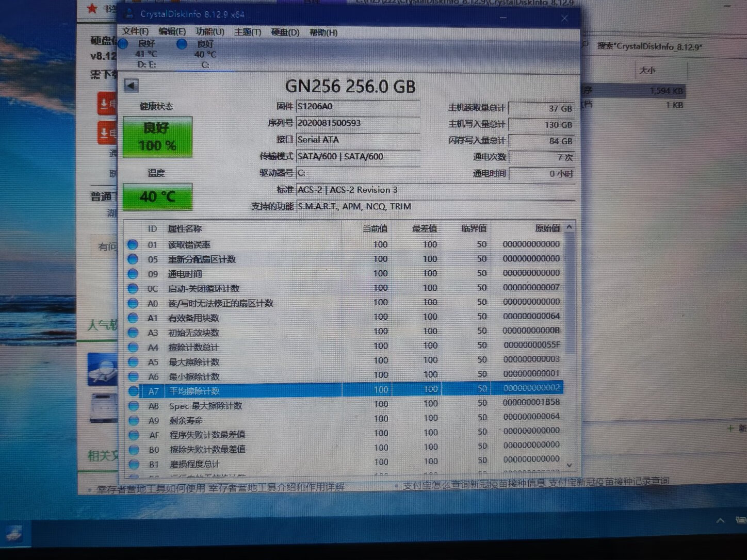Click the 最差值 column header
Screen dimensions: 747x560
click(424, 228)
